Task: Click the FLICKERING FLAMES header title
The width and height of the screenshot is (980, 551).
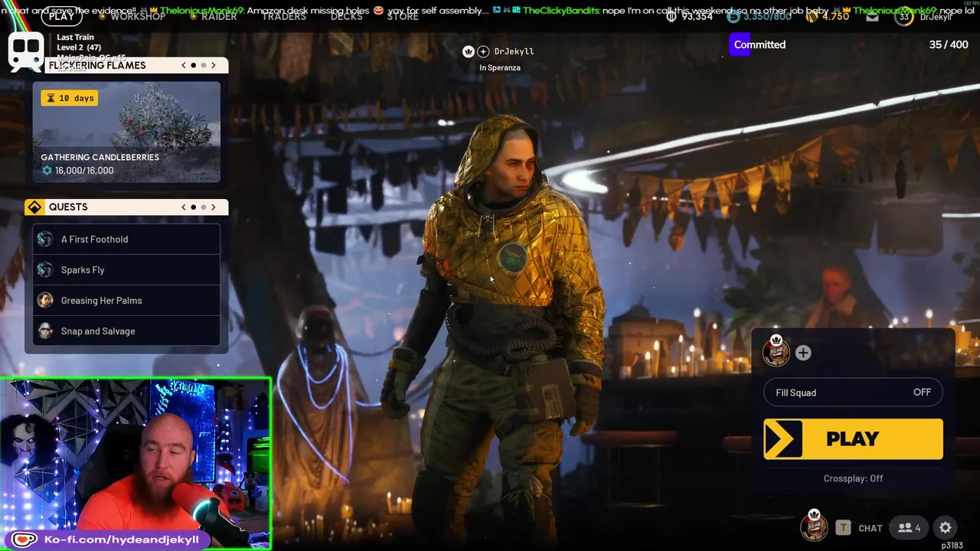Action: click(97, 65)
